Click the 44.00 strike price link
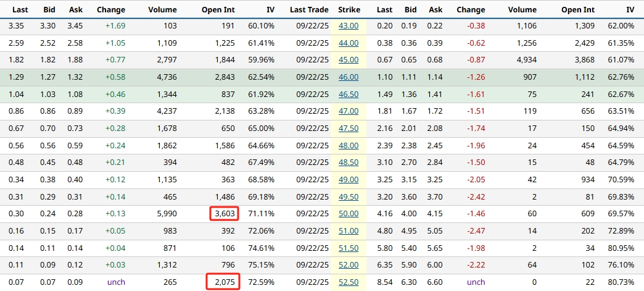 click(x=348, y=43)
